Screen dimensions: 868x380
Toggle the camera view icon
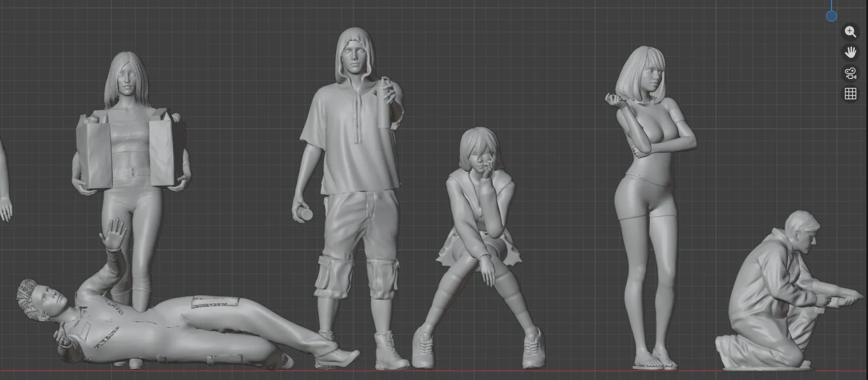(x=850, y=73)
